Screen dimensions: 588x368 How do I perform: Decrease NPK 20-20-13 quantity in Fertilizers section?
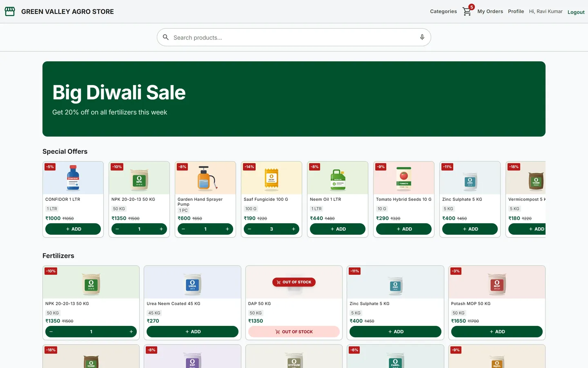pyautogui.click(x=51, y=332)
